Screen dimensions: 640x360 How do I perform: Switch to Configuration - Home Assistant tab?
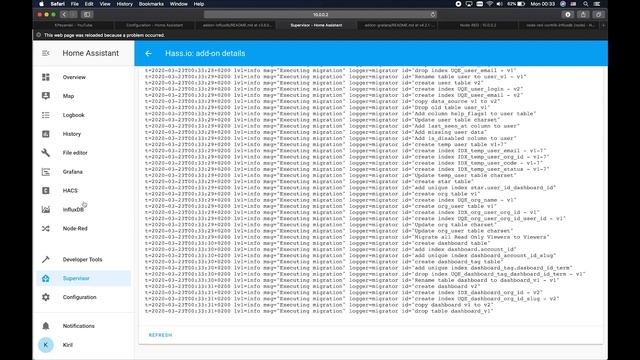coord(154,25)
